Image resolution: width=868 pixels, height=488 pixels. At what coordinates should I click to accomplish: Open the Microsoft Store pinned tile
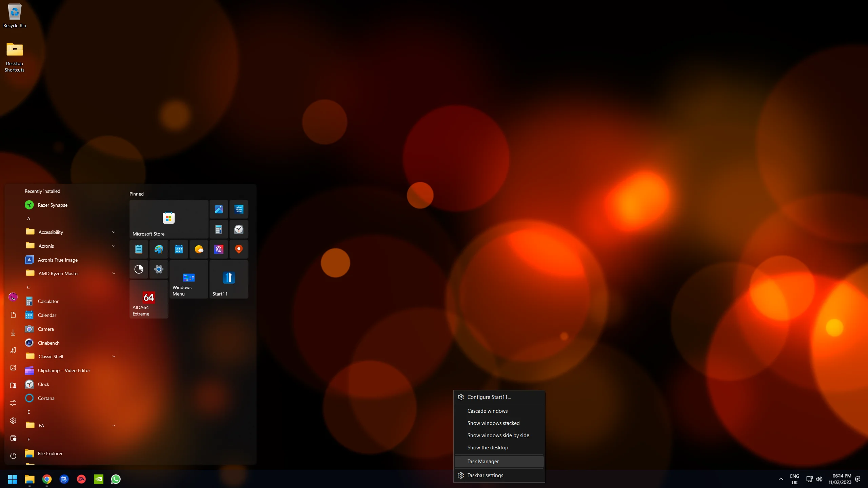pos(169,219)
